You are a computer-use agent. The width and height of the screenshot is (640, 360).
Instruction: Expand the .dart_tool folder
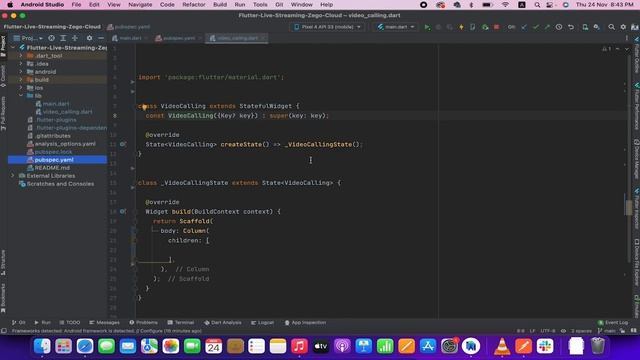pyautogui.click(x=21, y=56)
